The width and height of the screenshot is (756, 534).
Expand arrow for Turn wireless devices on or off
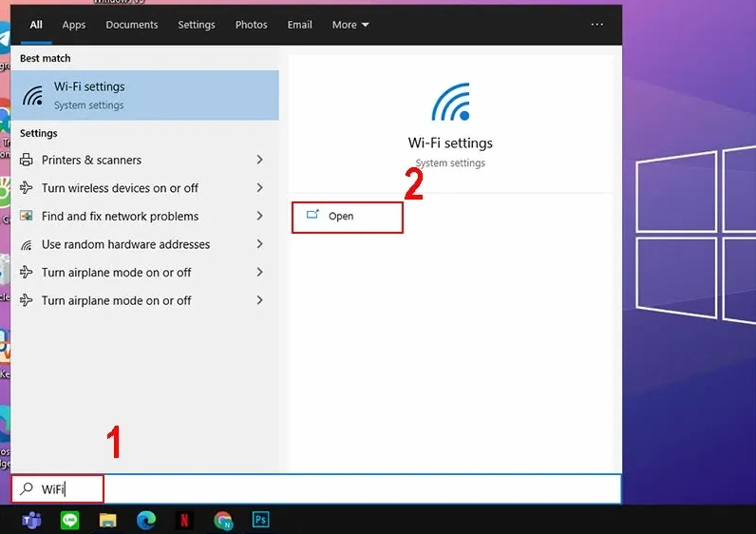[x=260, y=187]
